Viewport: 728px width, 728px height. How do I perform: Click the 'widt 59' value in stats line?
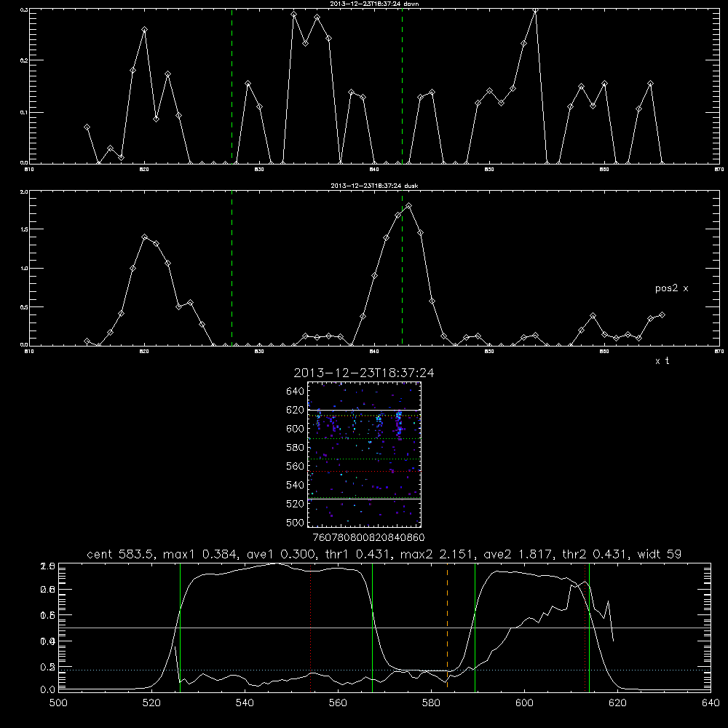pyautogui.click(x=660, y=554)
